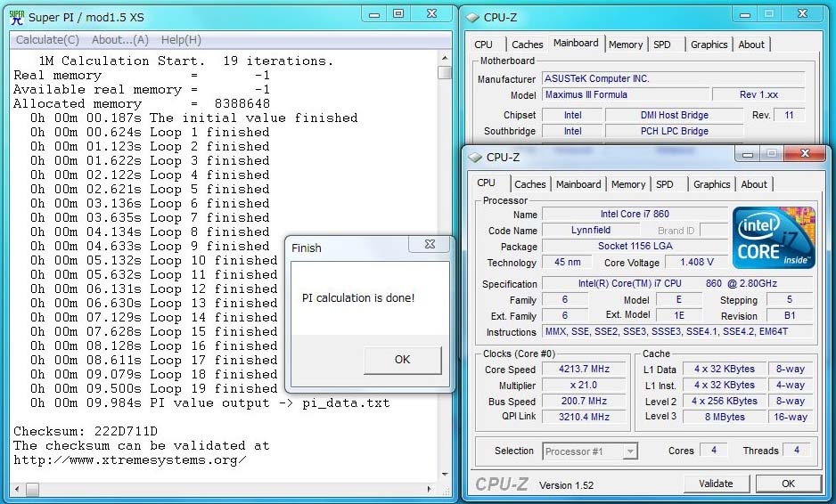Click the Super PI vertical scrollbar thumb
The height and width of the screenshot is (504, 836).
coord(444,72)
